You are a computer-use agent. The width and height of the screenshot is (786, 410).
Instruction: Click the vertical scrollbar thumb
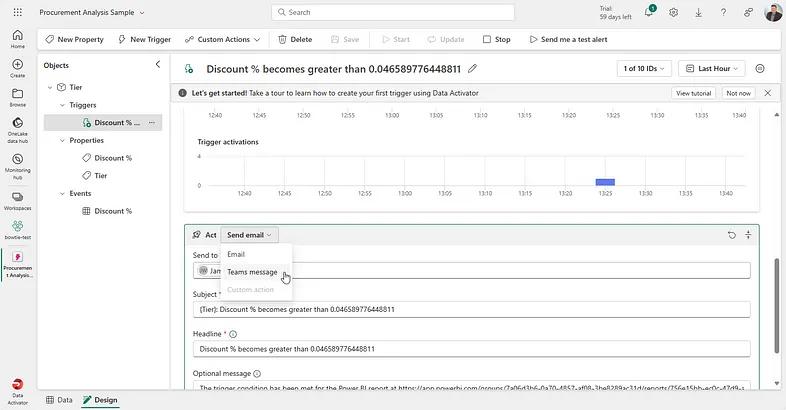777,306
